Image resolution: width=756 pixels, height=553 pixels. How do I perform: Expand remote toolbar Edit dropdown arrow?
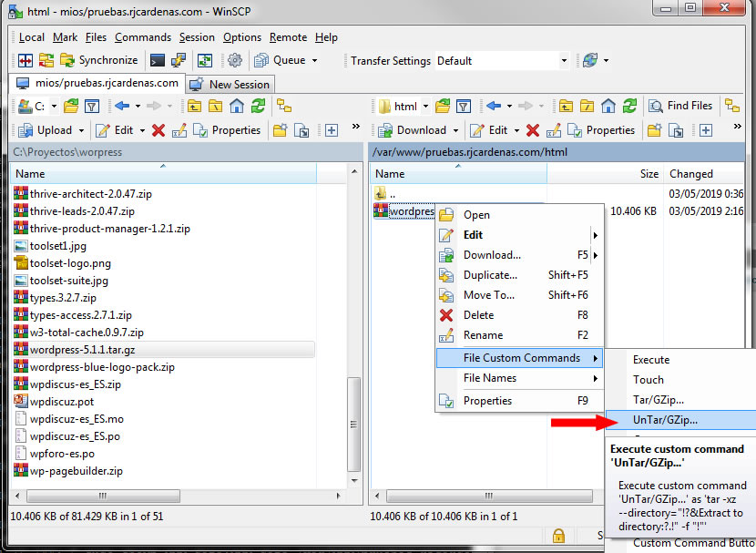[516, 130]
